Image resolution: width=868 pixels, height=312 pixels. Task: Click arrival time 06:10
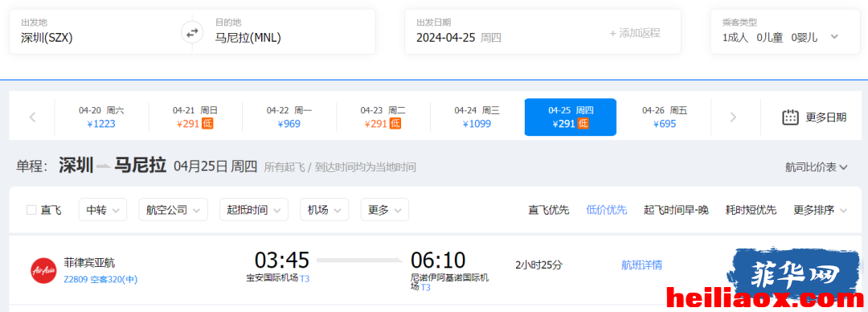[x=438, y=260]
